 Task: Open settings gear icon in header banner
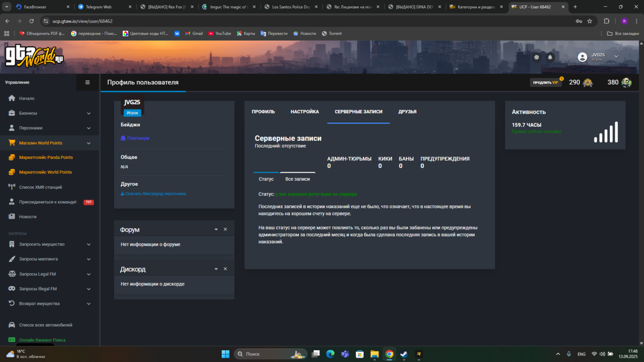pyautogui.click(x=536, y=57)
